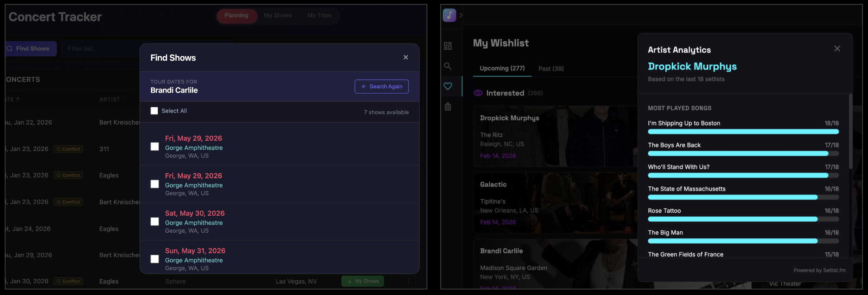Sort by the Artist column header

tap(111, 99)
